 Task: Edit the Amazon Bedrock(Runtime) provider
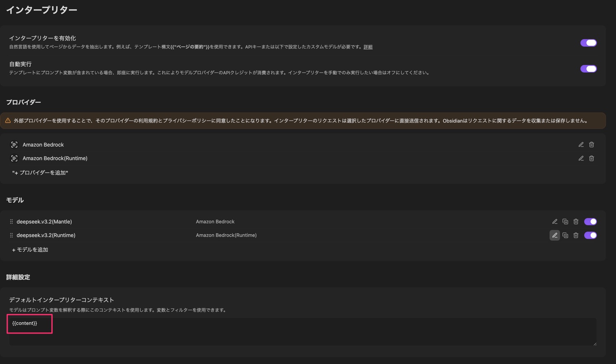click(581, 158)
